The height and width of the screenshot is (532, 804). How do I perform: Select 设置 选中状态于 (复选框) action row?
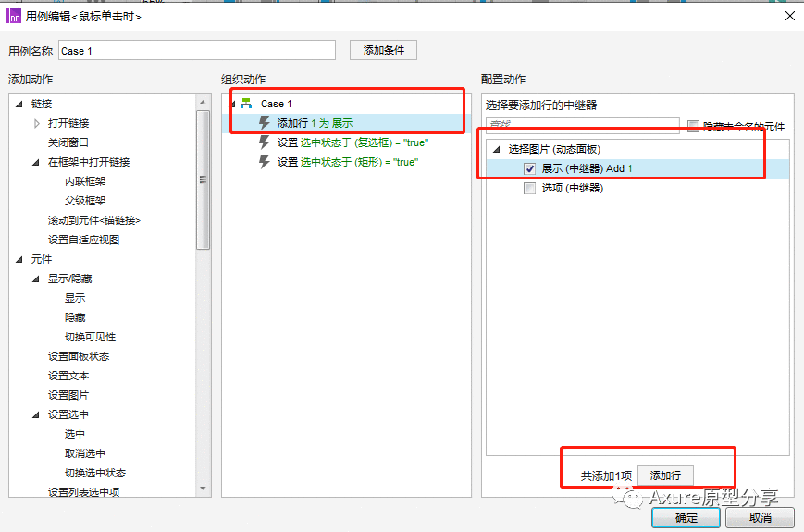(346, 142)
